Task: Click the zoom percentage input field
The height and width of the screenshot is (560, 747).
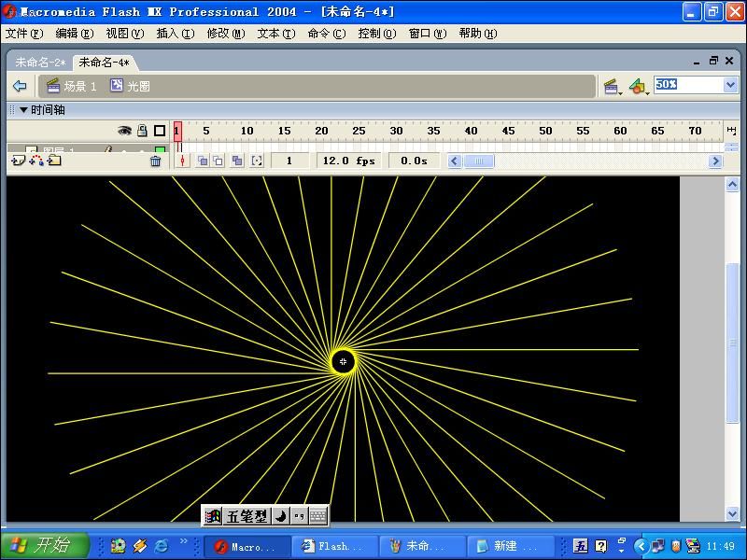Action: 689,85
